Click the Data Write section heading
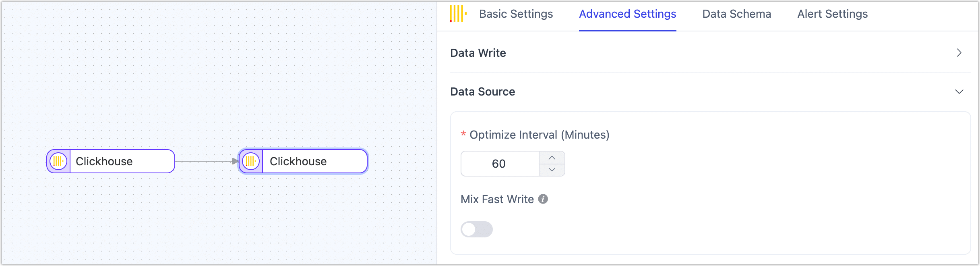Image resolution: width=980 pixels, height=266 pixels. pos(478,53)
